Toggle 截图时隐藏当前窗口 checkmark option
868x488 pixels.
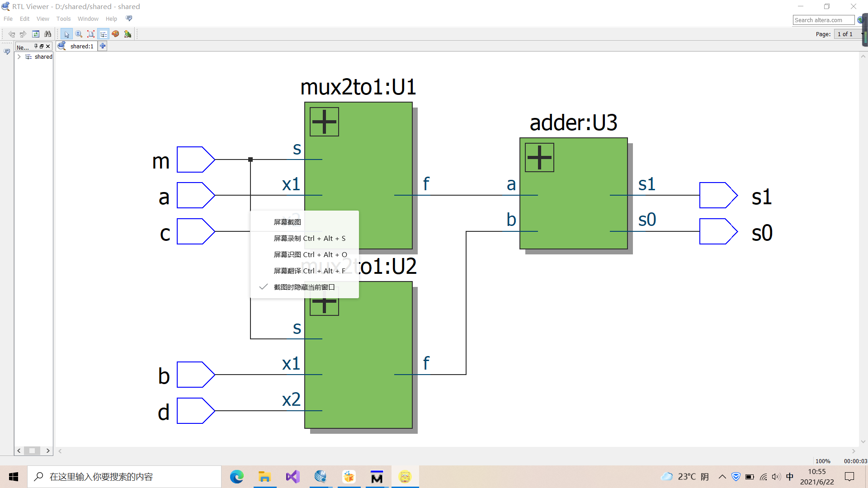click(x=304, y=287)
